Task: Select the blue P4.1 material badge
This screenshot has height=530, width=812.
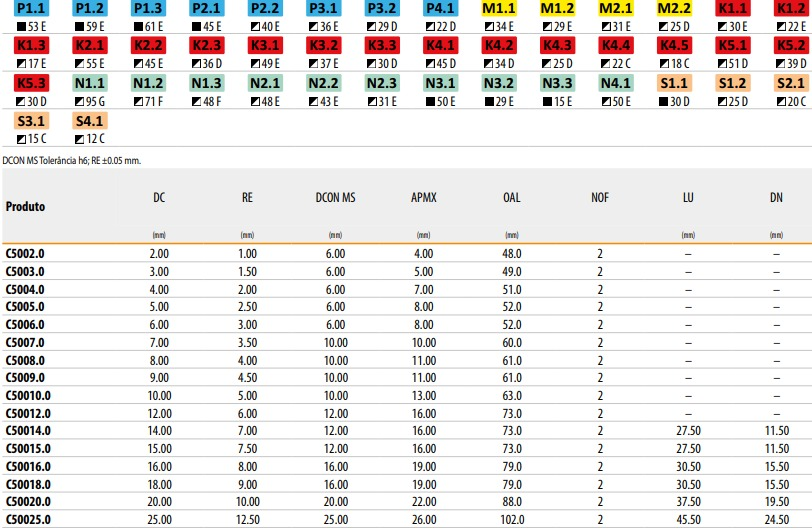Action: click(x=440, y=8)
